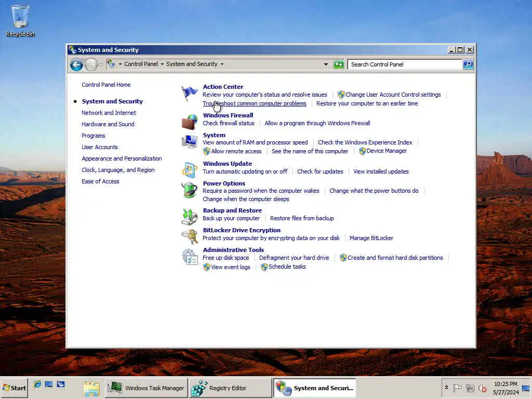
Task: Expand the recent pages dropdown arrow
Action: pyautogui.click(x=101, y=64)
